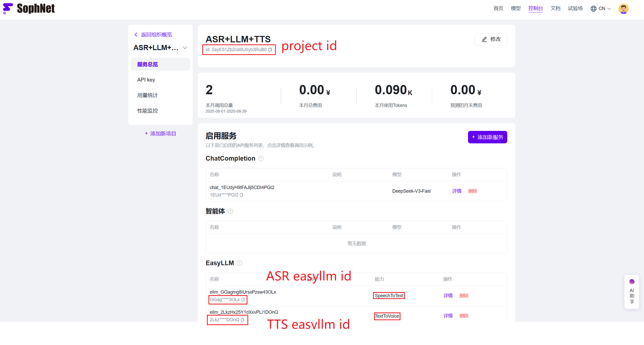Image resolution: width=644 pixels, height=345 pixels.
Task: Open the user avatar menu
Action: [623, 9]
